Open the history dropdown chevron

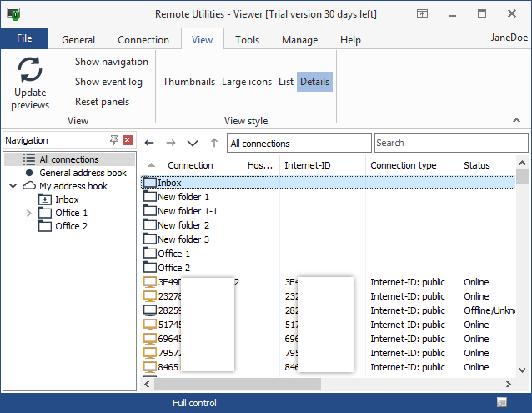[193, 143]
